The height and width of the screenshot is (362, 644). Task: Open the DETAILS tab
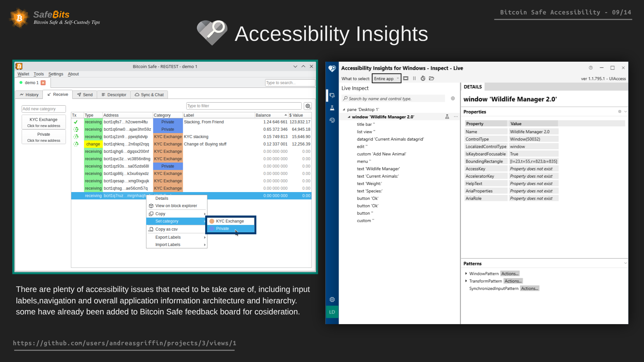coord(473,87)
